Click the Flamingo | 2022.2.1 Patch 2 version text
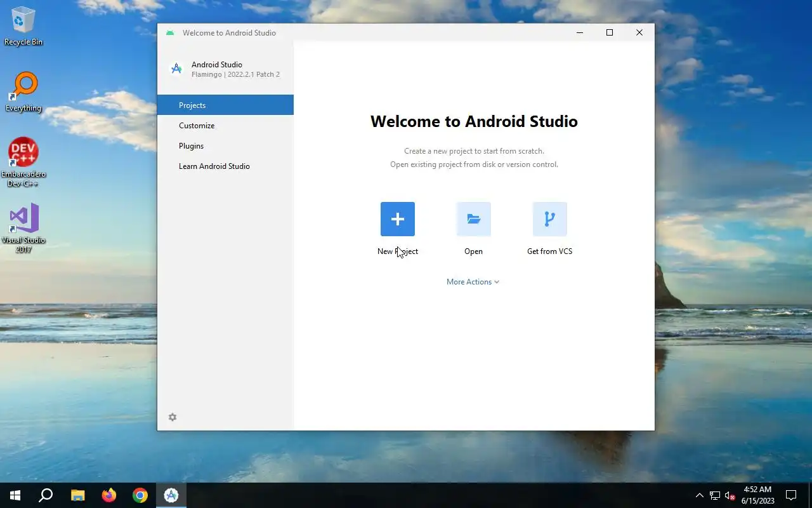This screenshot has width=812, height=508. [235, 74]
